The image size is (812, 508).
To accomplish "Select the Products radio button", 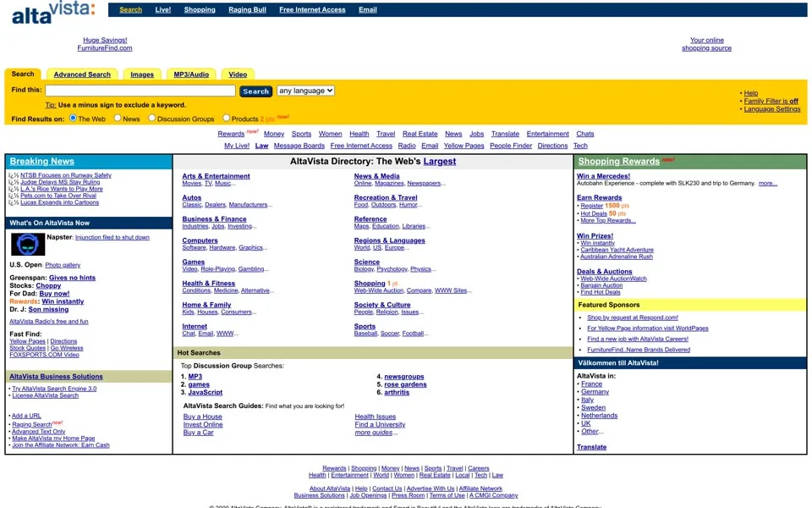I will click(227, 119).
